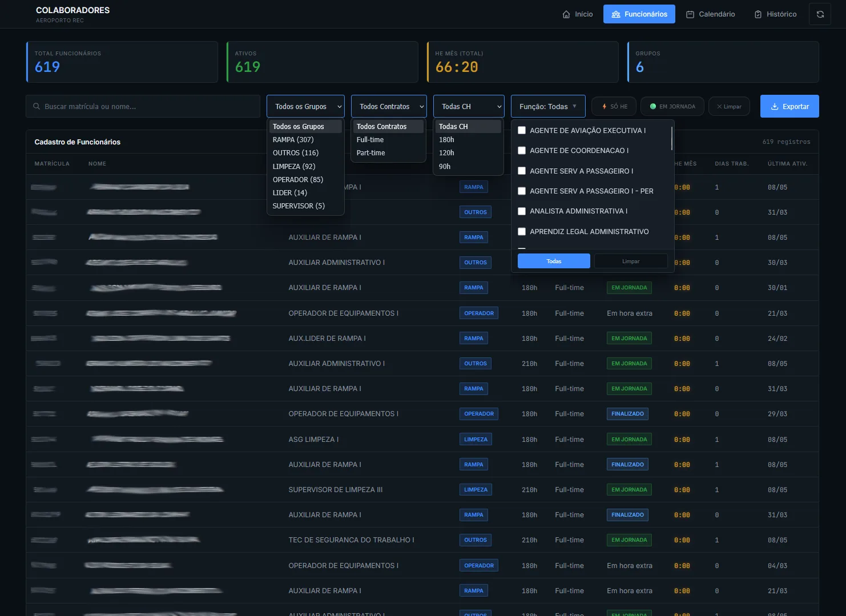Check ANALISTA ADMINISTRATIVA I box

click(x=522, y=211)
